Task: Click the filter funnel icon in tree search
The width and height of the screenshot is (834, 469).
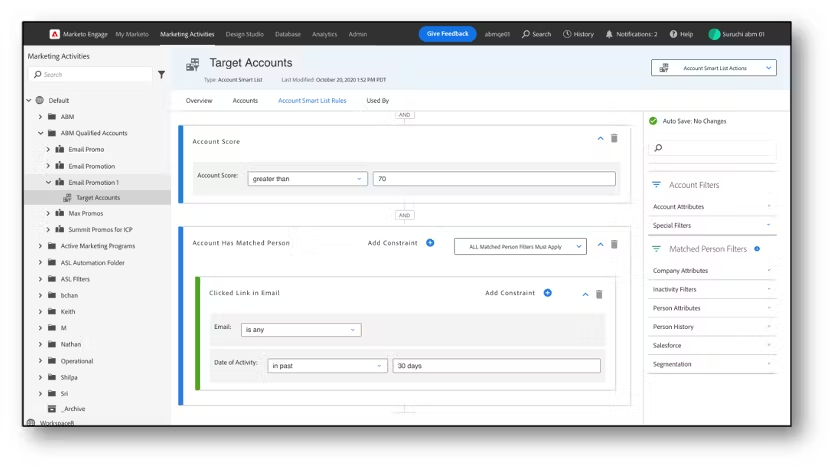Action: coord(161,75)
